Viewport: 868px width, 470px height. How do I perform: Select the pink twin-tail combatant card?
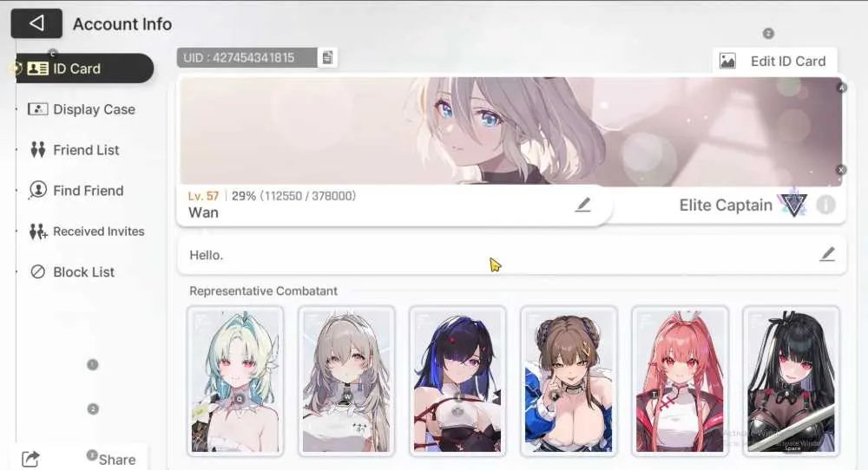[x=681, y=381]
